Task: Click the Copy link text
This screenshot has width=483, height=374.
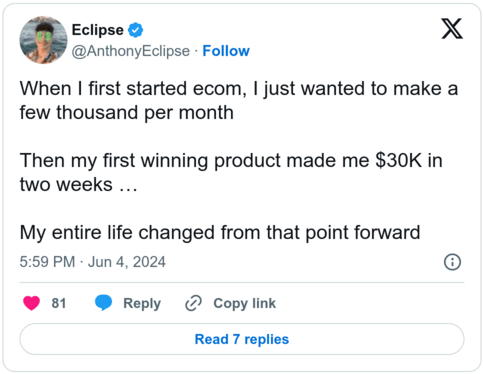Action: 245,304
